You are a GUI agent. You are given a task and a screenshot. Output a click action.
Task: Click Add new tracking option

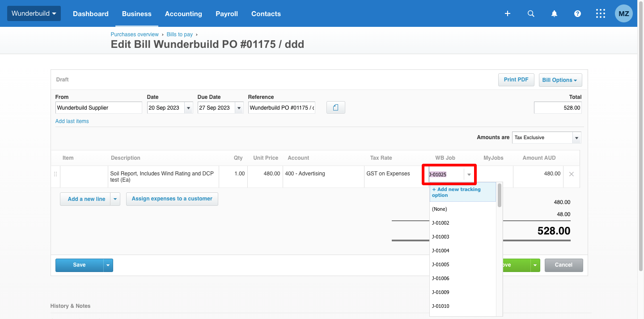pos(463,192)
